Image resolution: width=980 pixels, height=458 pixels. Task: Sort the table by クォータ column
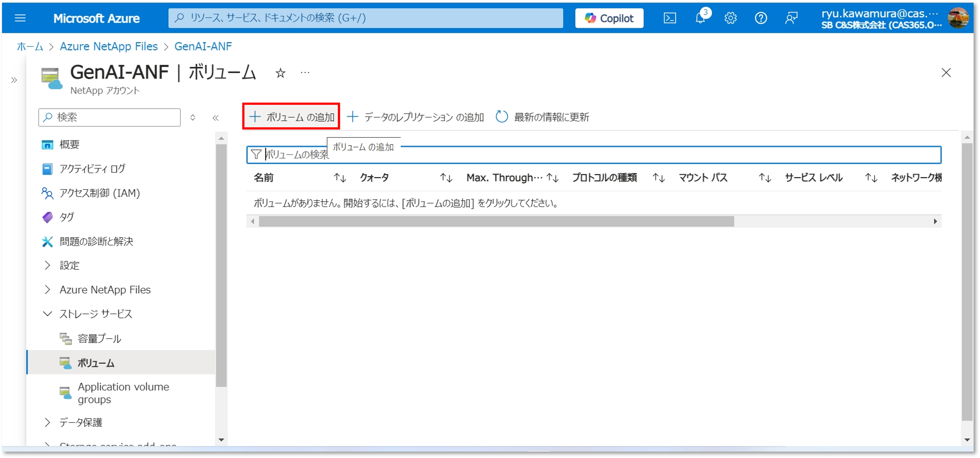click(x=406, y=178)
